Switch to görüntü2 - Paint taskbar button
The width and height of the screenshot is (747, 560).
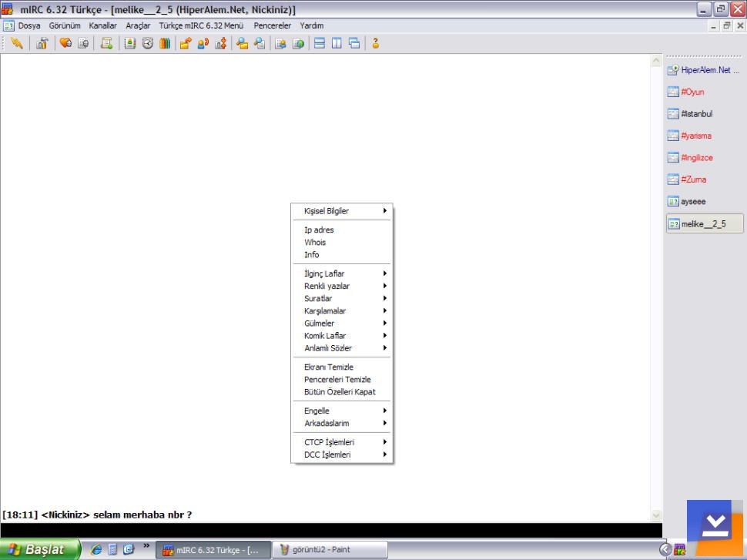tap(330, 549)
